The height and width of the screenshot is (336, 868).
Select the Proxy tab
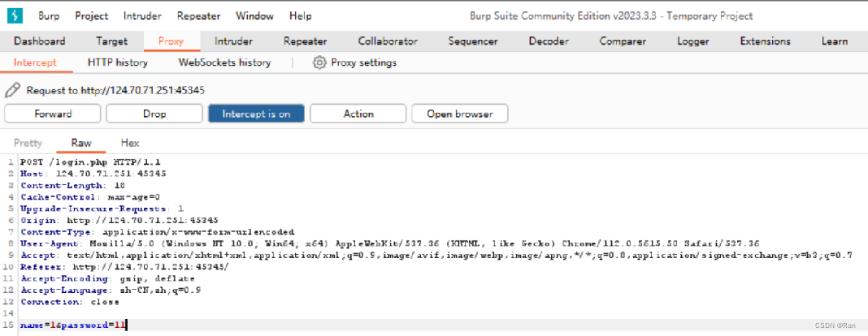171,41
